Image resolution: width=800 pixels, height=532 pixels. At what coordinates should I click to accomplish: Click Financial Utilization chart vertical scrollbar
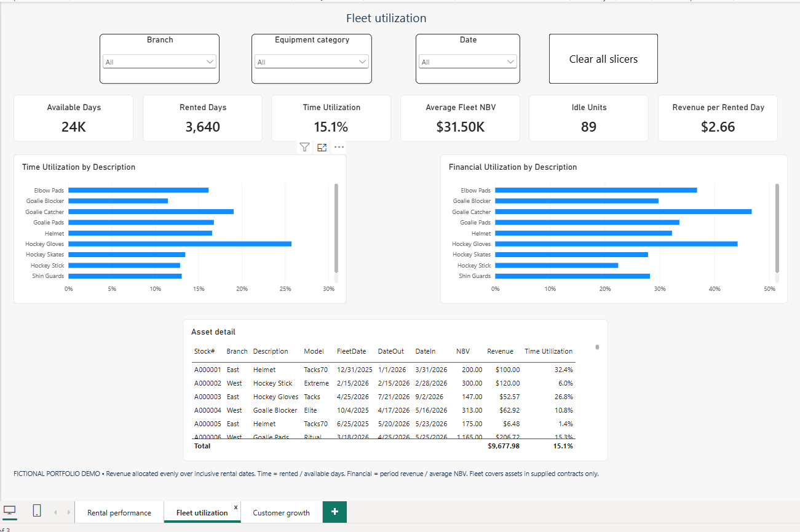point(777,228)
